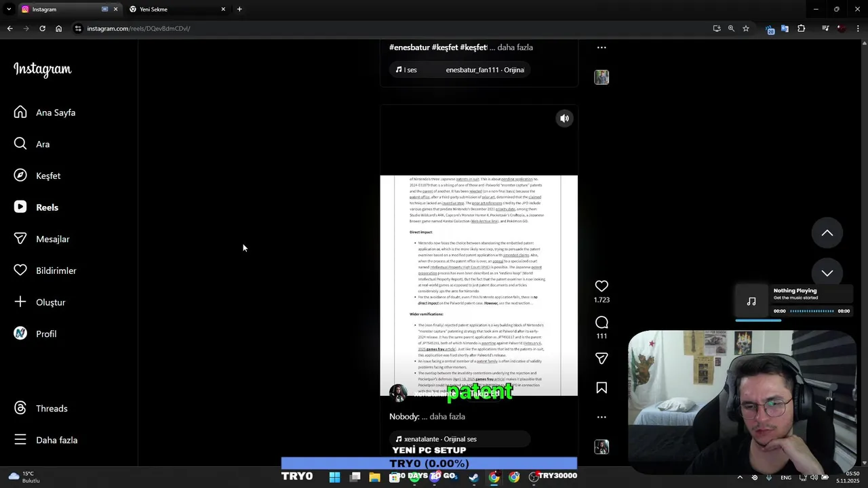The height and width of the screenshot is (488, 868).
Task: Click the install app icon in address bar
Action: [717, 28]
